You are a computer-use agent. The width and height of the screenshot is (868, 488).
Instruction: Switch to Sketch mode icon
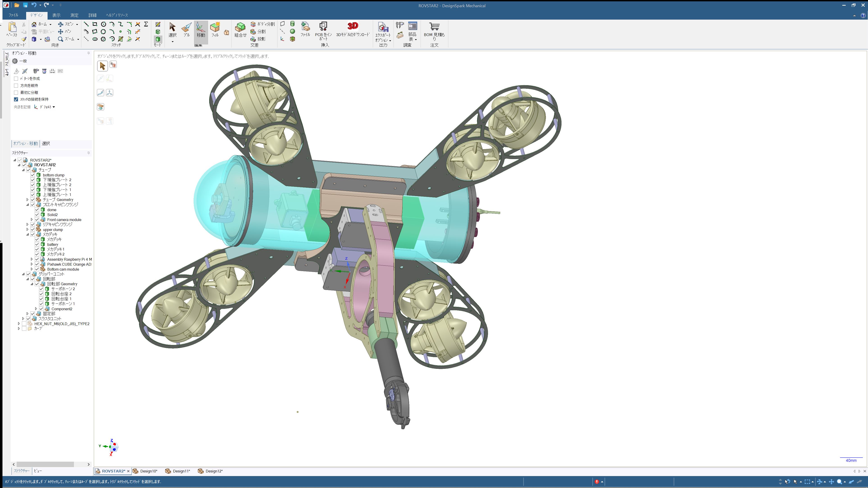(158, 24)
